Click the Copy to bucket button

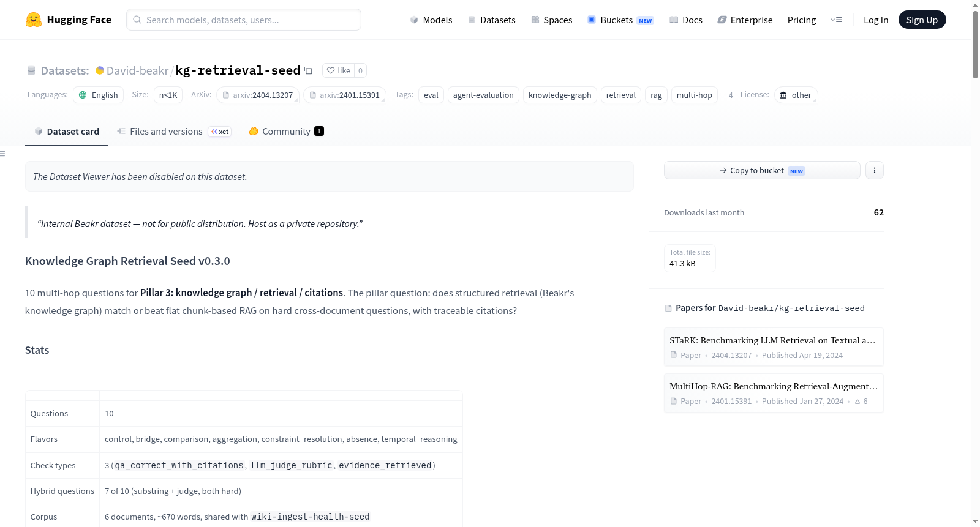click(762, 170)
